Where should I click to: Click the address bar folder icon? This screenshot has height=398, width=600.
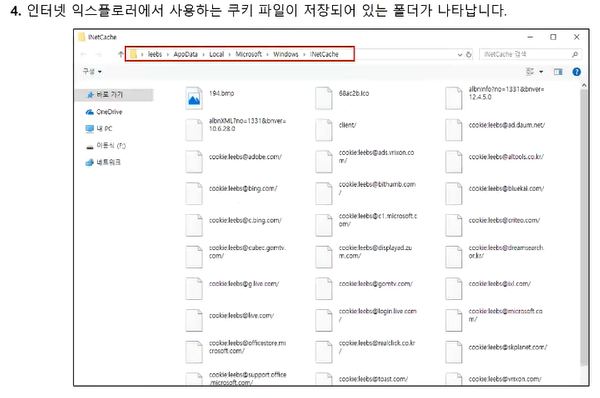(133, 54)
